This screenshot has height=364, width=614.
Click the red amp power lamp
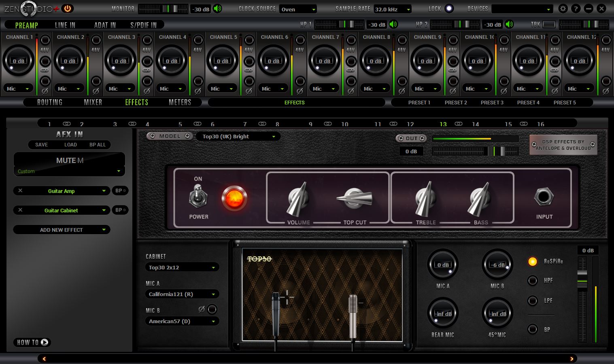click(x=234, y=198)
